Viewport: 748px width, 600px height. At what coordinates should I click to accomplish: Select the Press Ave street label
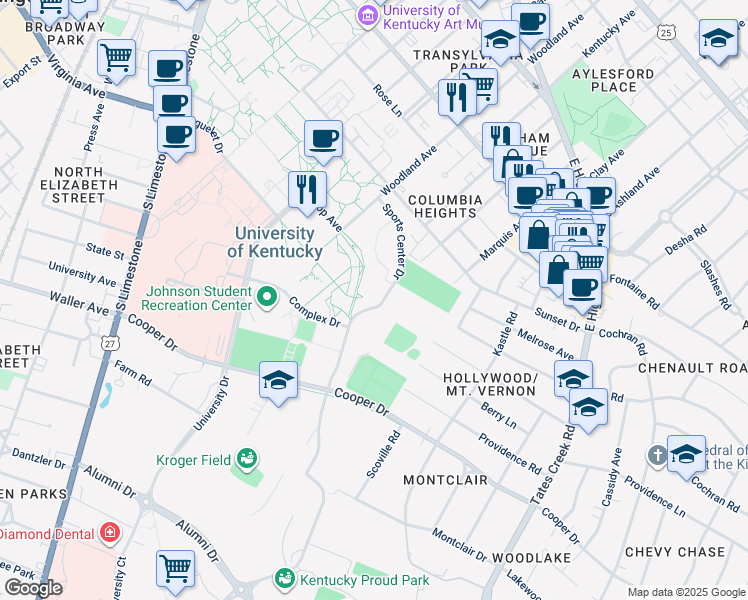pos(94,127)
